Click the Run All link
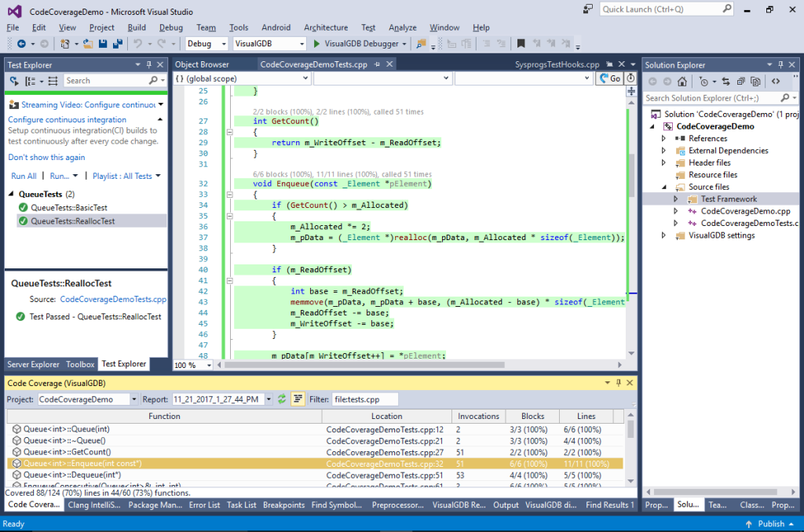This screenshot has width=804, height=532. pyautogui.click(x=24, y=176)
